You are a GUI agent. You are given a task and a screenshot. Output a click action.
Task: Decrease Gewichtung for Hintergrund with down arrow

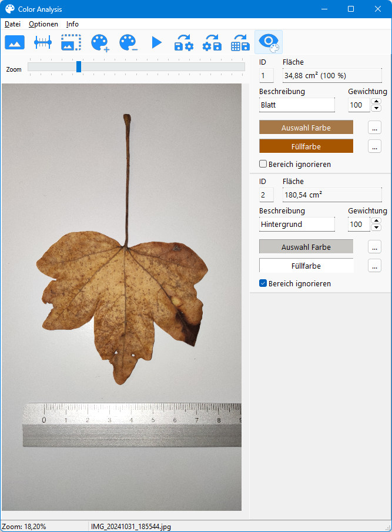pyautogui.click(x=376, y=227)
